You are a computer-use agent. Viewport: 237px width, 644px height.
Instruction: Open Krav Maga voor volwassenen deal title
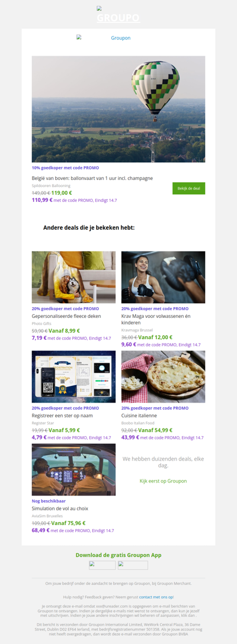pyautogui.click(x=158, y=320)
